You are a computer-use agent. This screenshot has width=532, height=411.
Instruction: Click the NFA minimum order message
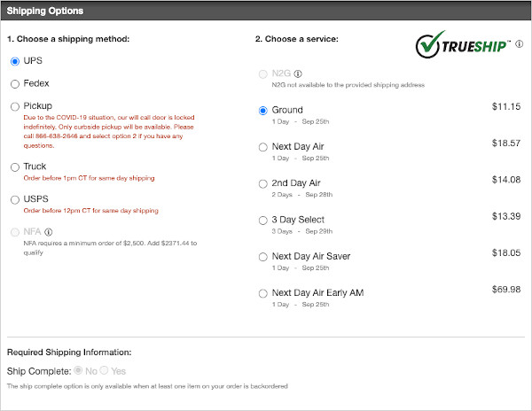(x=110, y=248)
